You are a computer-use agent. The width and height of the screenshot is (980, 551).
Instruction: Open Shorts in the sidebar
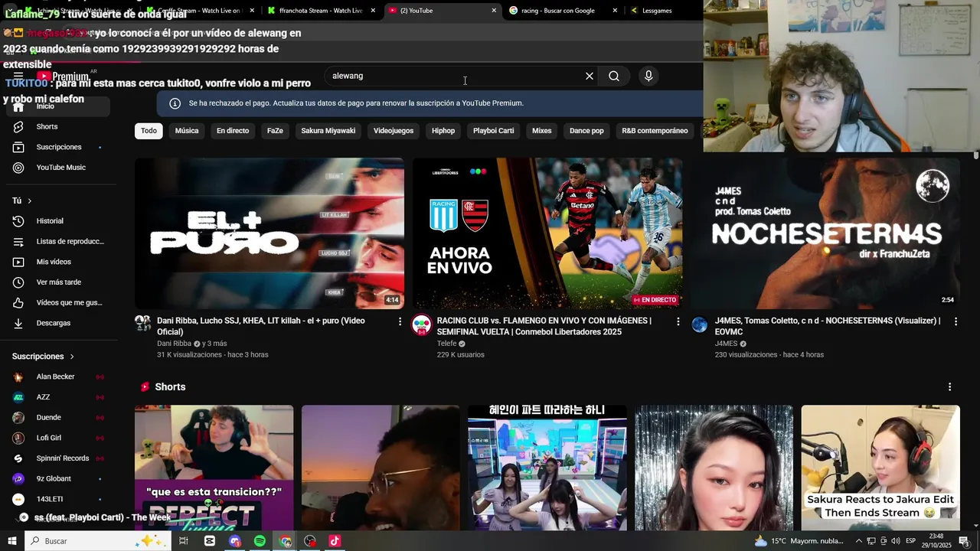tap(59, 126)
